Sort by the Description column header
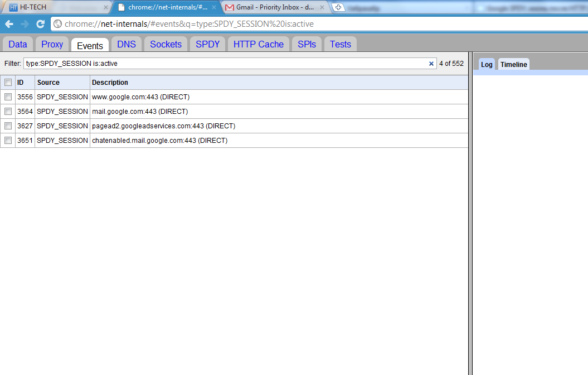 pos(110,83)
